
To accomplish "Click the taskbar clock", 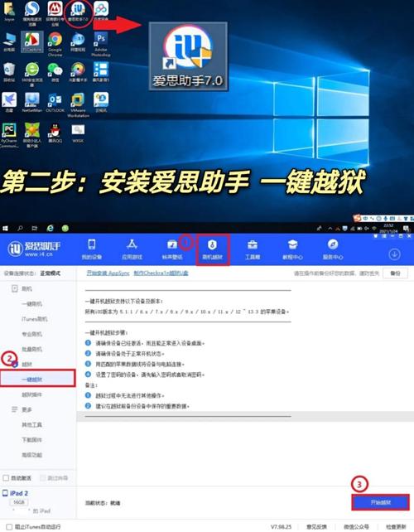I will click(x=388, y=228).
